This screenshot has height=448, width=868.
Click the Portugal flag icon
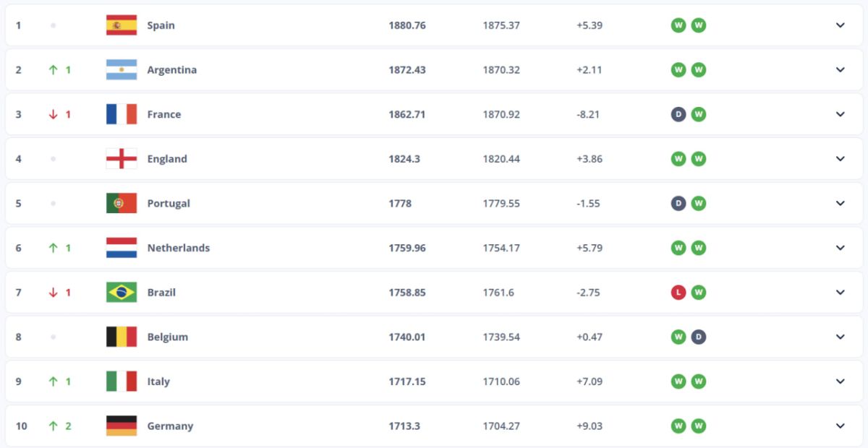point(121,203)
